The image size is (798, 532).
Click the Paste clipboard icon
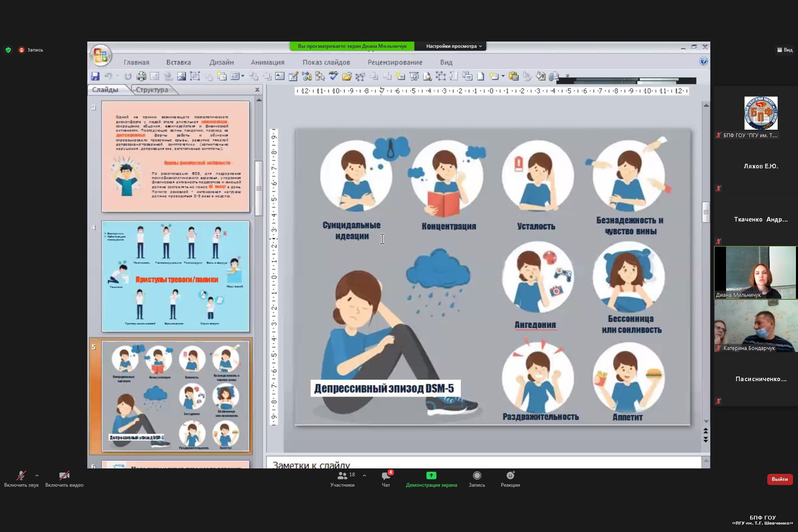513,76
